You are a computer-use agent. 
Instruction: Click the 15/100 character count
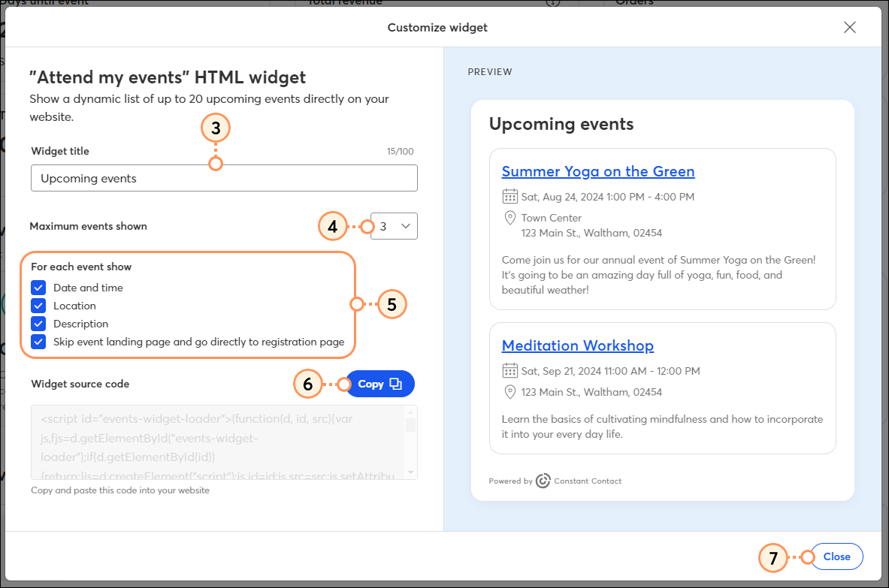coord(401,151)
